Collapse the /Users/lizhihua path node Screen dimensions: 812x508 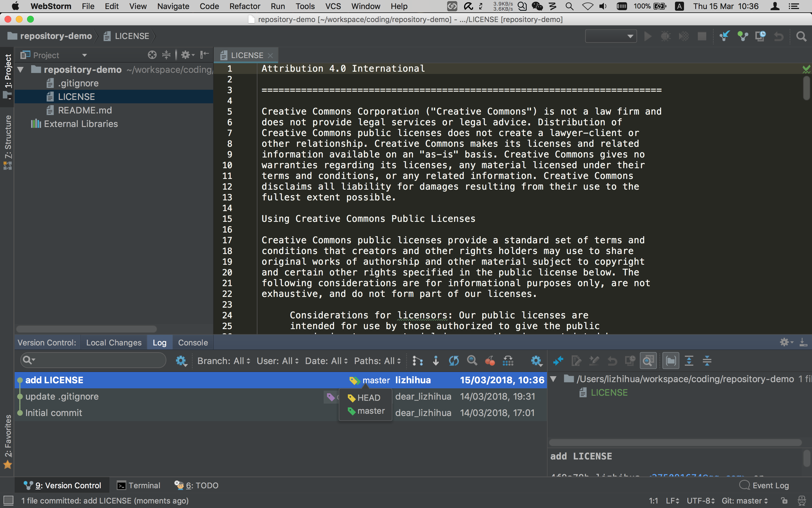coord(554,379)
